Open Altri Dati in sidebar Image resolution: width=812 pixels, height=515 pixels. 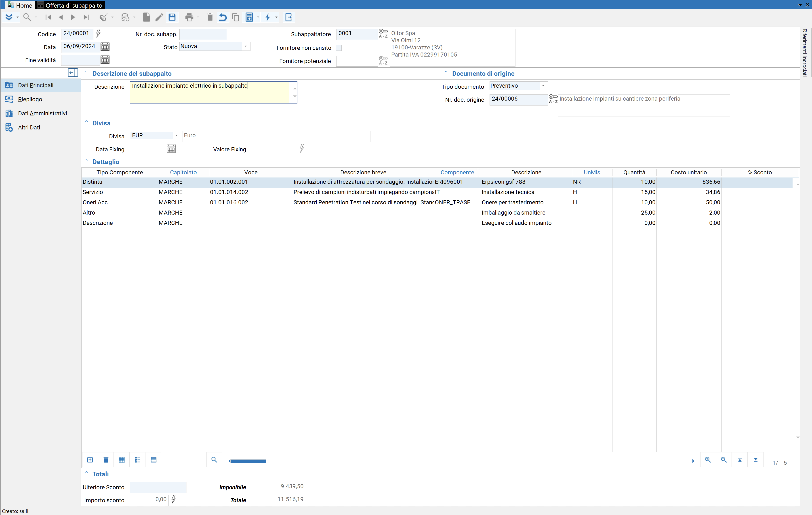coord(41,127)
